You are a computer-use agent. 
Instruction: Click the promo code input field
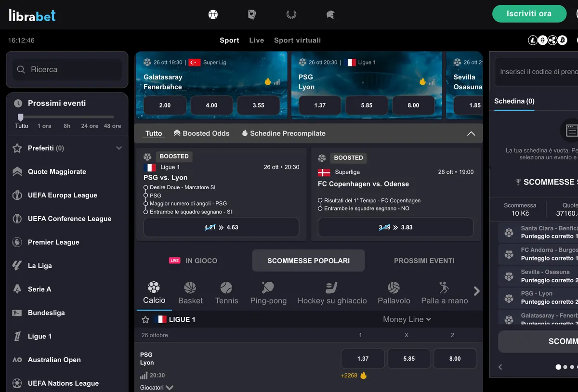point(537,72)
